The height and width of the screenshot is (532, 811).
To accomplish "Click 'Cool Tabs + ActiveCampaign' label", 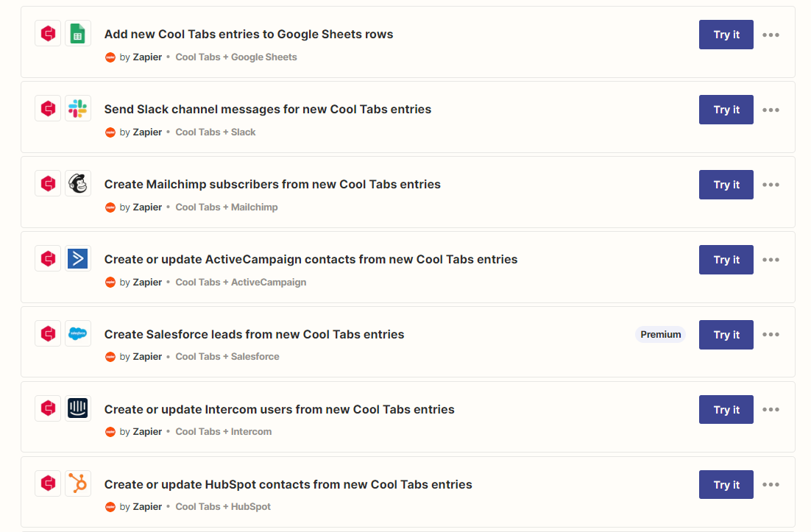I will click(241, 282).
